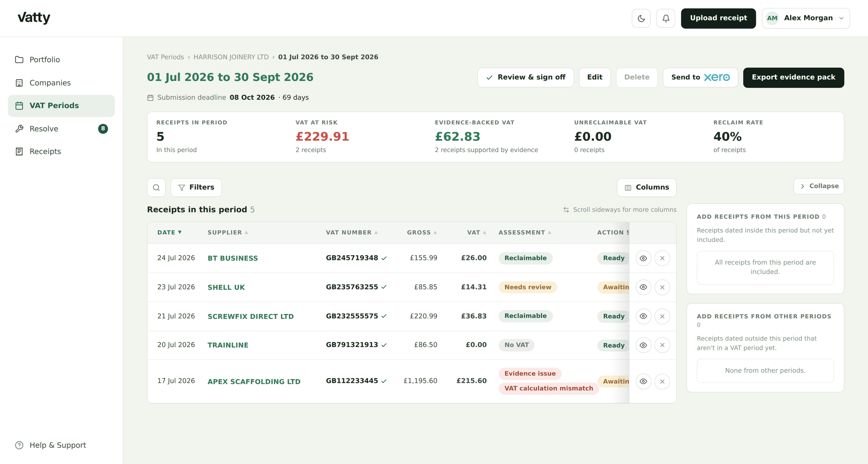Open the search icon above the receipts table

coord(156,188)
